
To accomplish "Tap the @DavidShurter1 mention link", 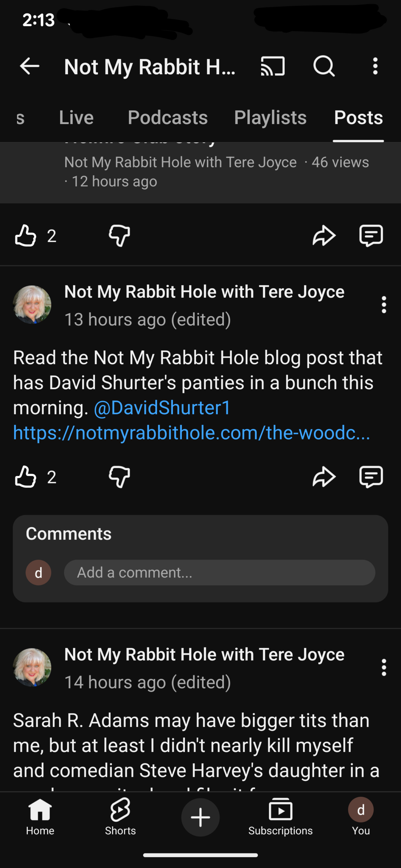I will coord(162,408).
